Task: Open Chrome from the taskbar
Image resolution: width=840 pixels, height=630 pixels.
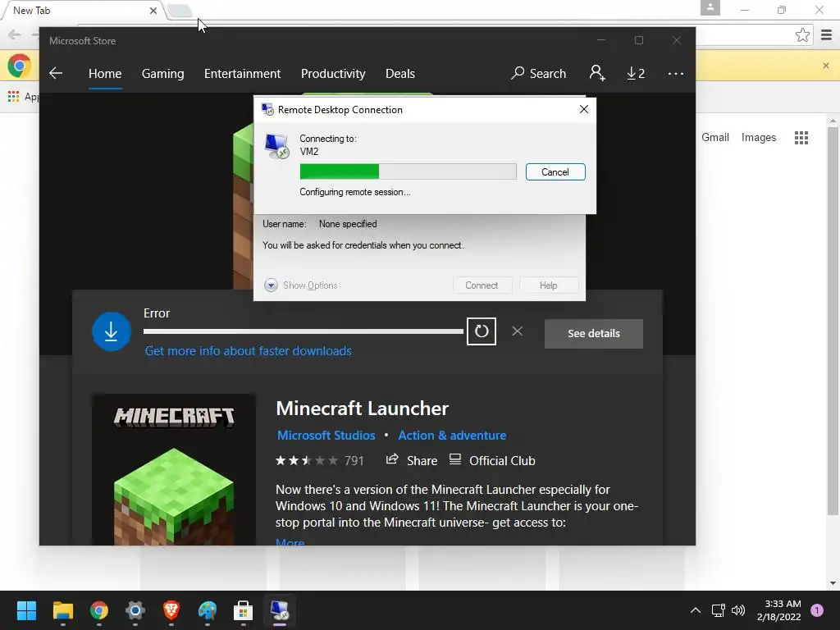Action: (99, 610)
